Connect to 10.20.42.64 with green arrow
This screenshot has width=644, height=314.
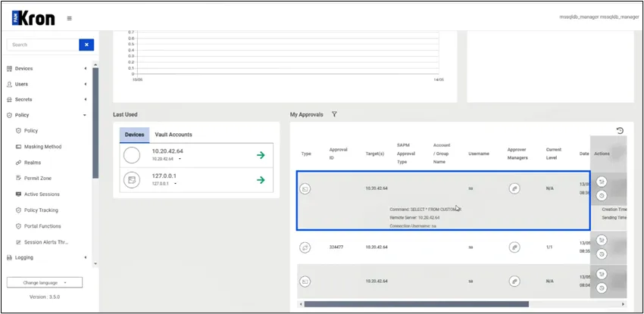point(261,155)
